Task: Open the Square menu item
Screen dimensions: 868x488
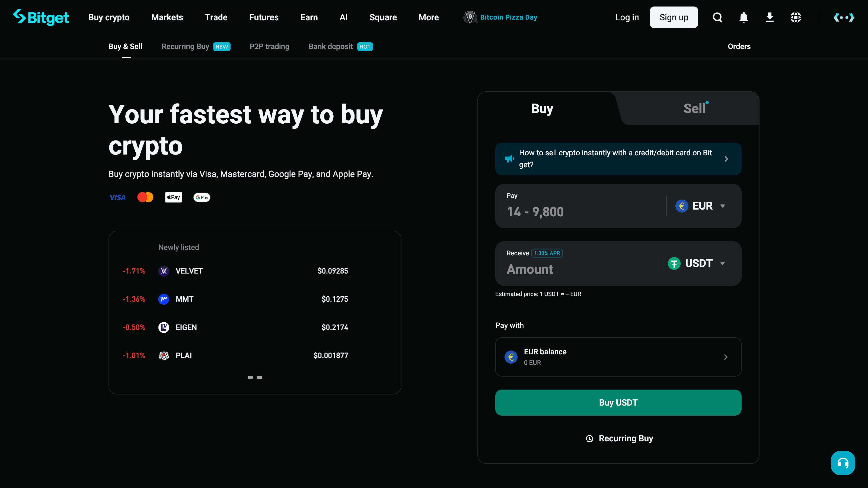Action: pyautogui.click(x=383, y=17)
